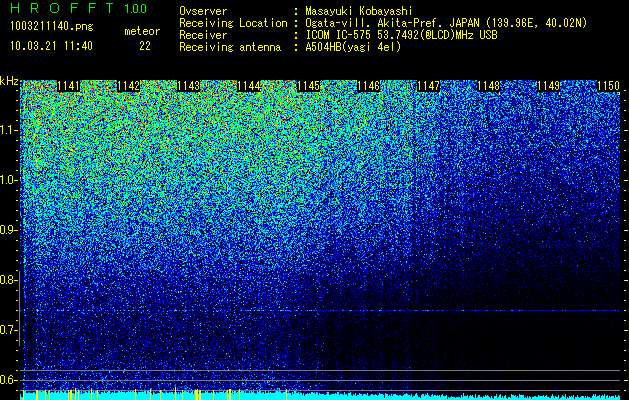This screenshot has width=629, height=400.
Task: Click the Ovserver field label
Action: [203, 11]
